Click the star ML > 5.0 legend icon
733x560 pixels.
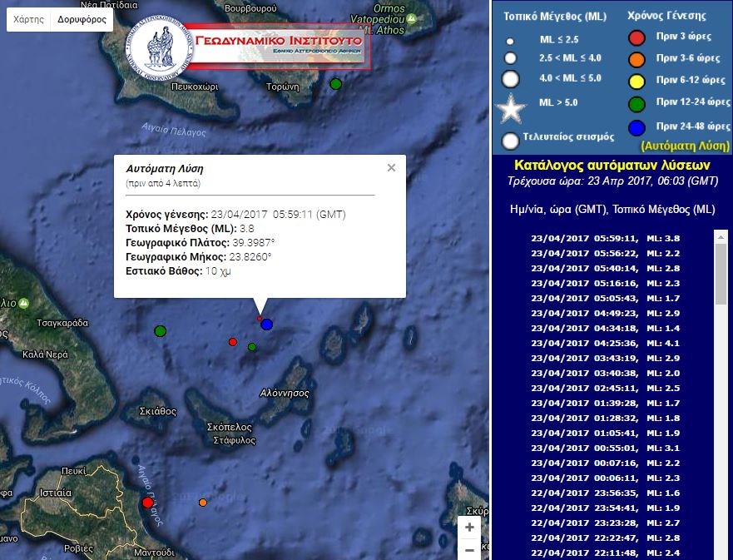511,110
